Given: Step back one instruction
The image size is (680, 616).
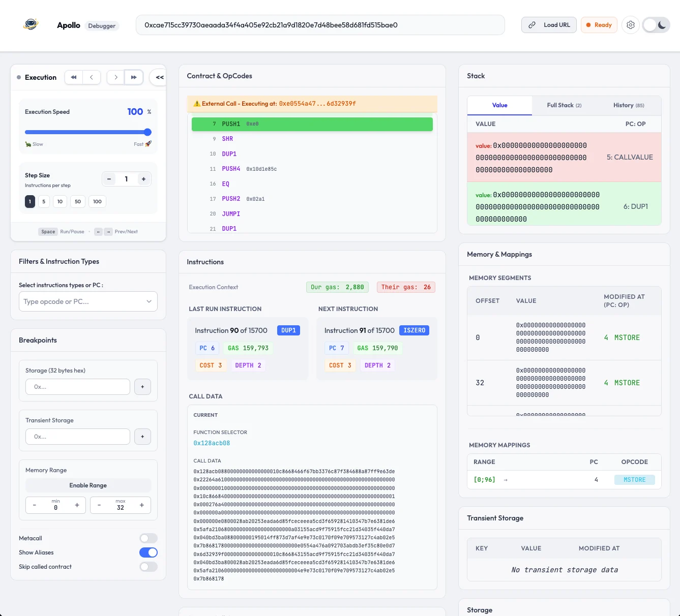Looking at the screenshot, I should pos(92,77).
